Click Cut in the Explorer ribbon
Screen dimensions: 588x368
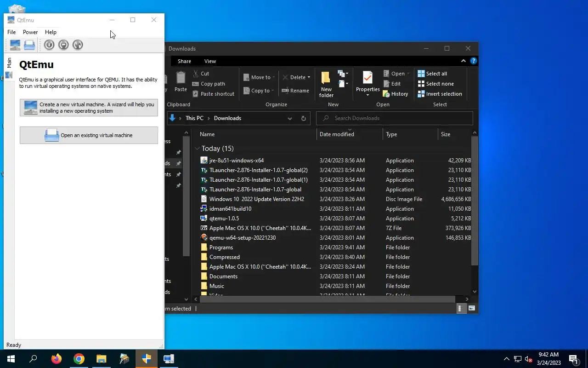[x=200, y=74]
